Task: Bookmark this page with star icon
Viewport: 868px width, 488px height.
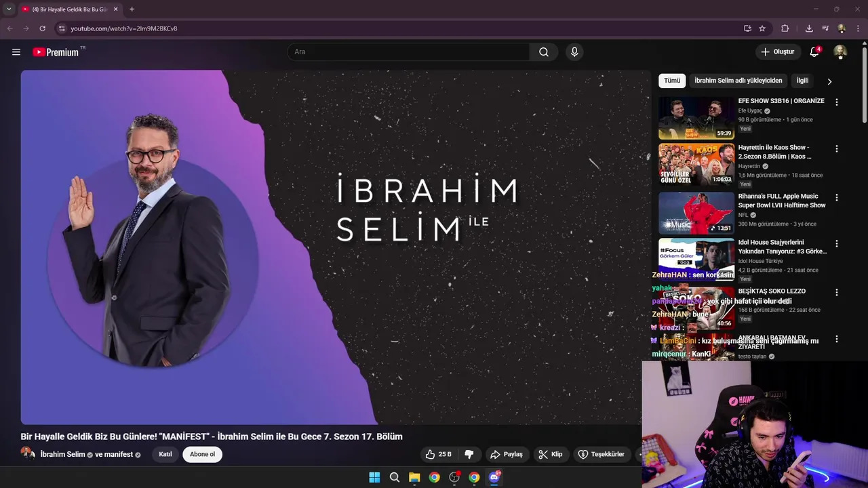Action: [762, 28]
